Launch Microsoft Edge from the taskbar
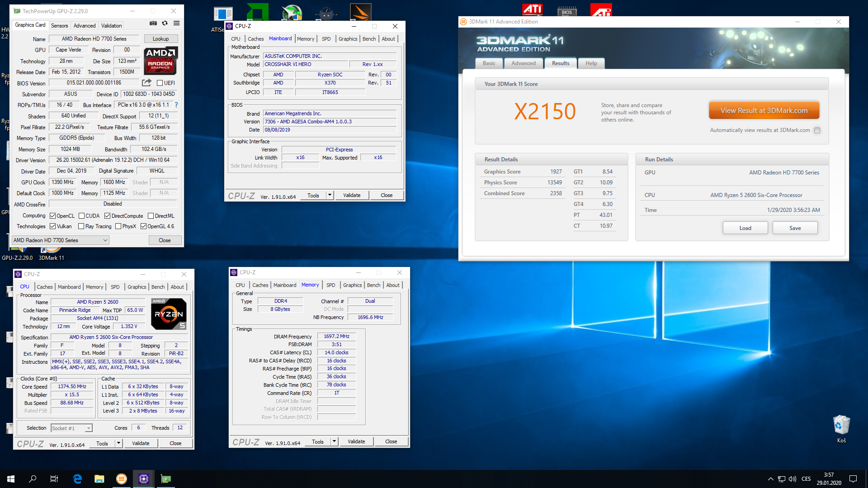This screenshot has height=488, width=868. click(x=77, y=479)
